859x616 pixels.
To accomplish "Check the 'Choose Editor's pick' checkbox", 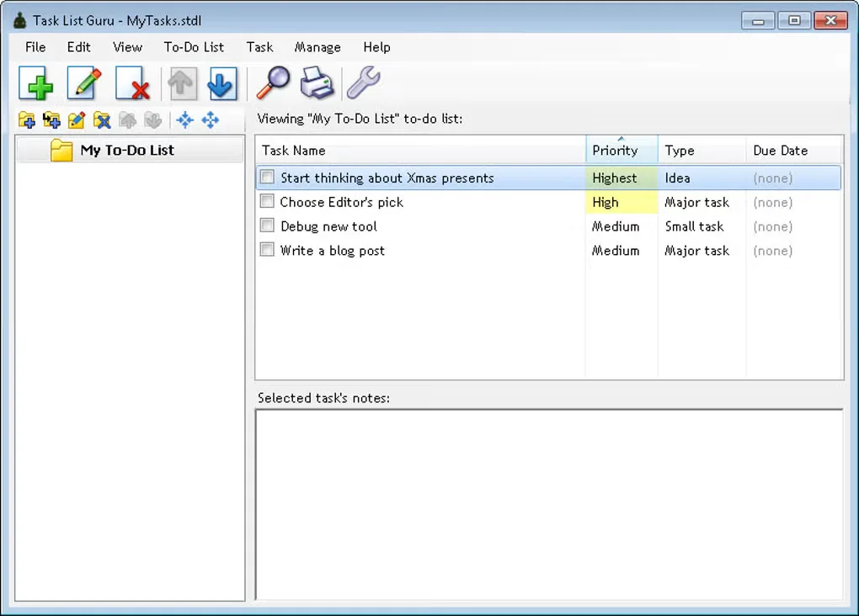I will (x=267, y=201).
